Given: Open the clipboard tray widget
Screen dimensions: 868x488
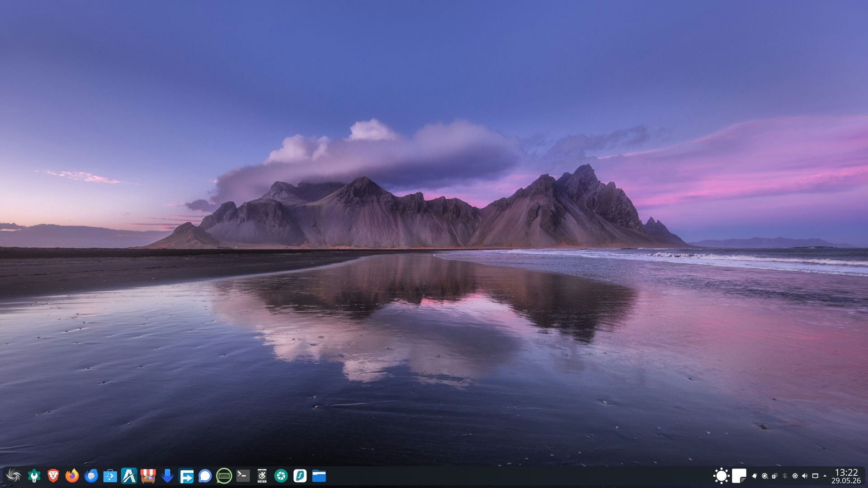Looking at the screenshot, I should 774,476.
